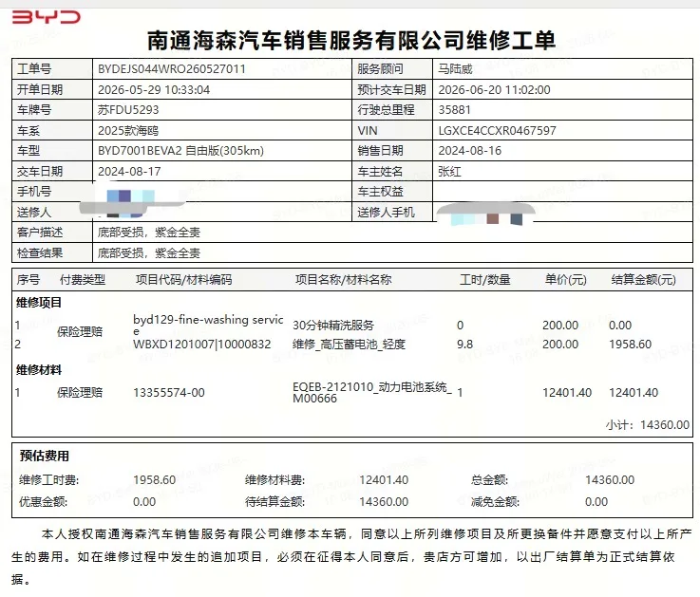Select item 维修_高压蓄电池_轻度
Image resolution: width=700 pixels, height=597 pixels.
click(x=349, y=345)
